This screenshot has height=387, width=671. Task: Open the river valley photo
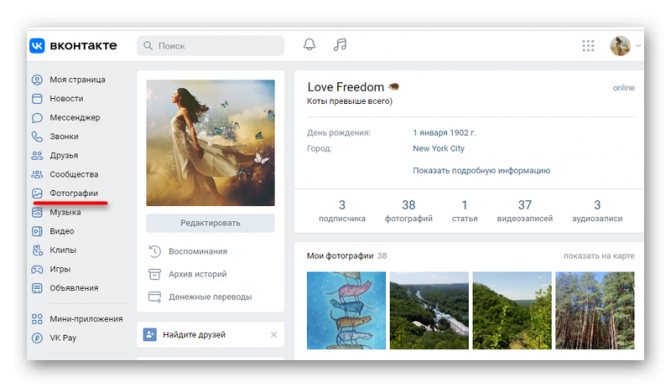(x=429, y=310)
